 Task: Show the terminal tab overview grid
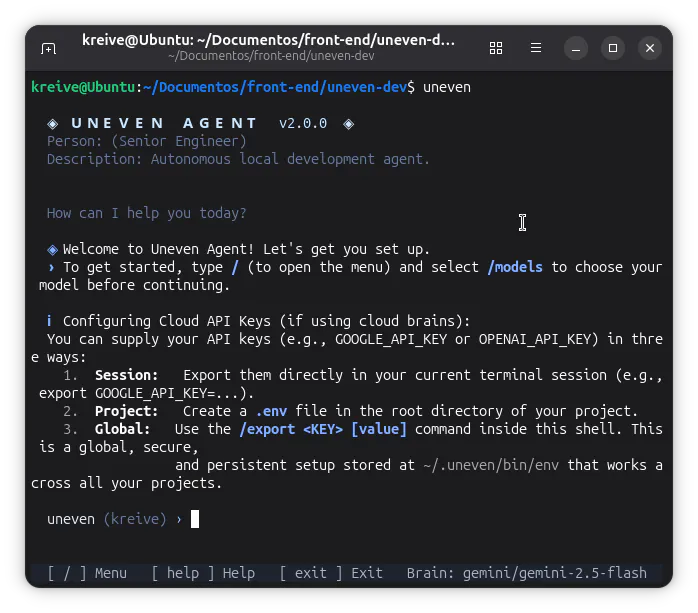[x=495, y=48]
